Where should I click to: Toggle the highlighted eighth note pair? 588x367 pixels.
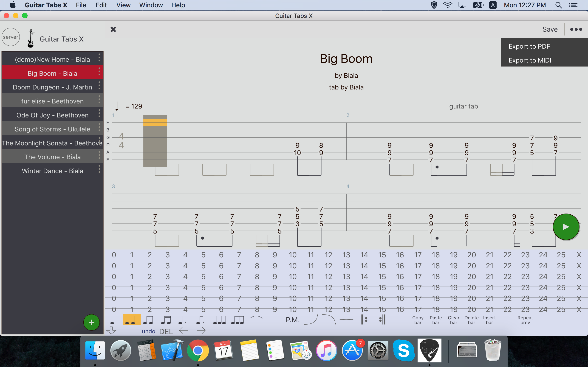(x=131, y=320)
